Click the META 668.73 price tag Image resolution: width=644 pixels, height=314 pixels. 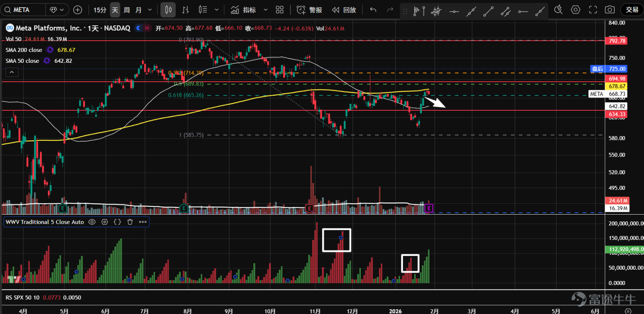(x=608, y=94)
